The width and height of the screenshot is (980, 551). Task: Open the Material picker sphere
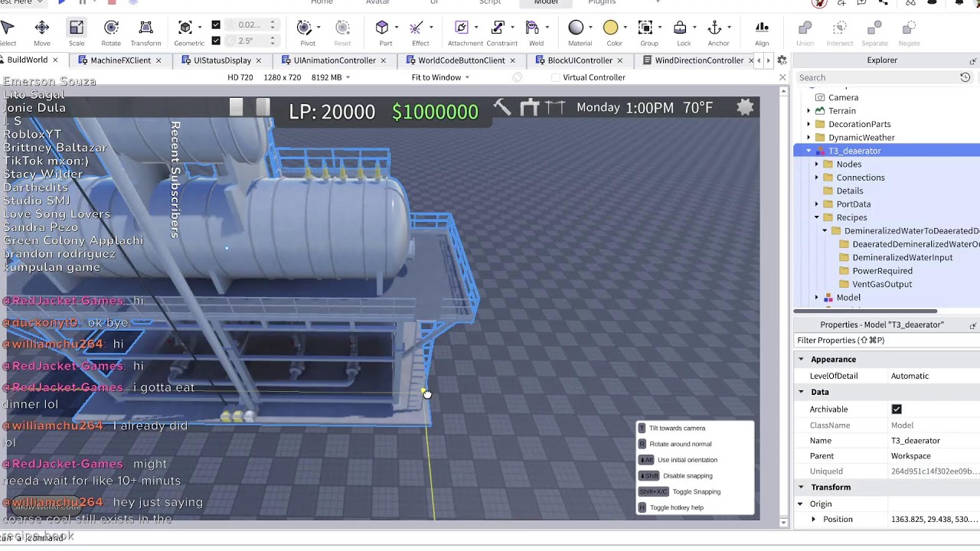[576, 28]
